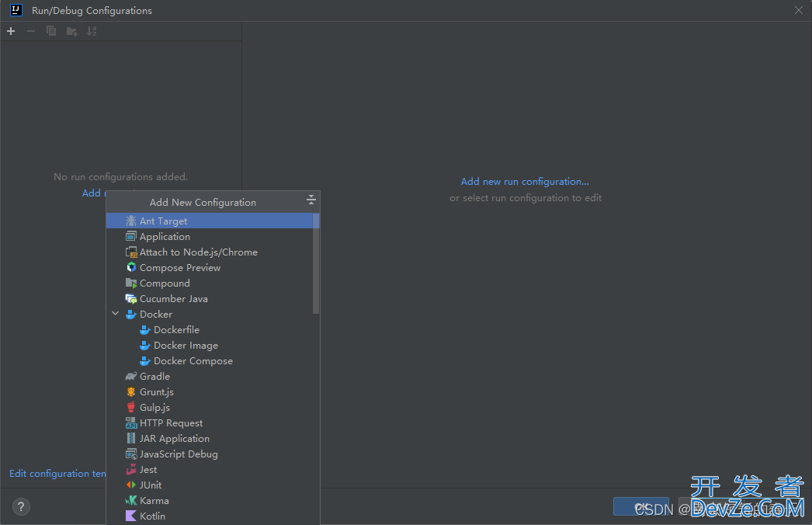Click the Sort Configurations alphabetically icon
812x525 pixels.
coord(92,31)
